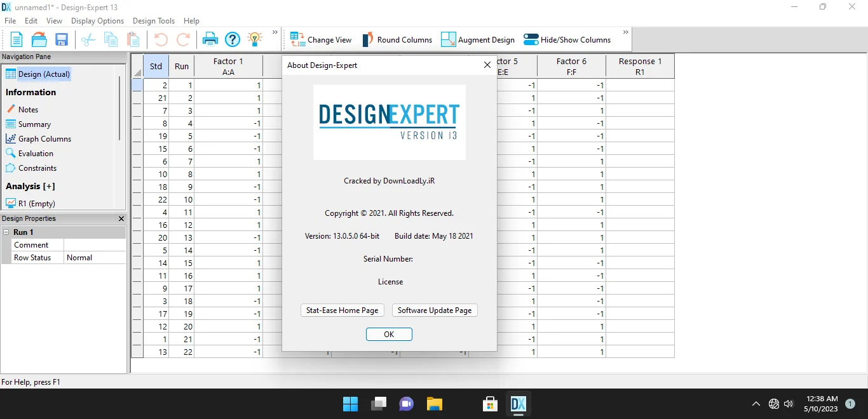Screen dimensions: 868x419
Task: Select the Response 1 R1 column header
Action: tap(640, 66)
